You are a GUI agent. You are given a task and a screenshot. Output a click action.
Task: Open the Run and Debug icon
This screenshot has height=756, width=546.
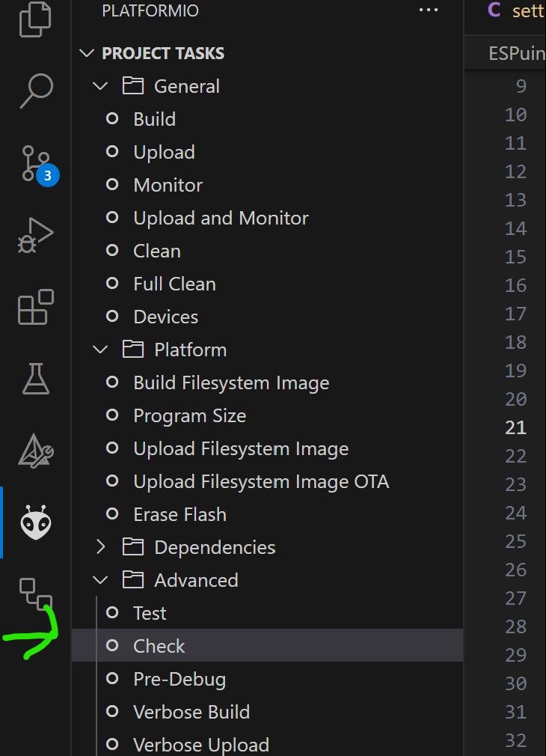coord(35,235)
